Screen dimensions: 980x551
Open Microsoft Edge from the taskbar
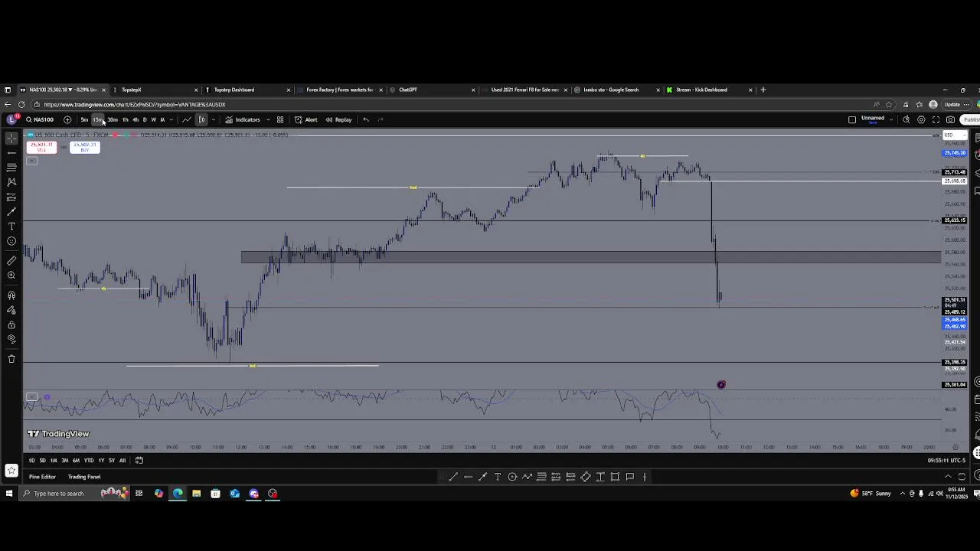coord(178,494)
